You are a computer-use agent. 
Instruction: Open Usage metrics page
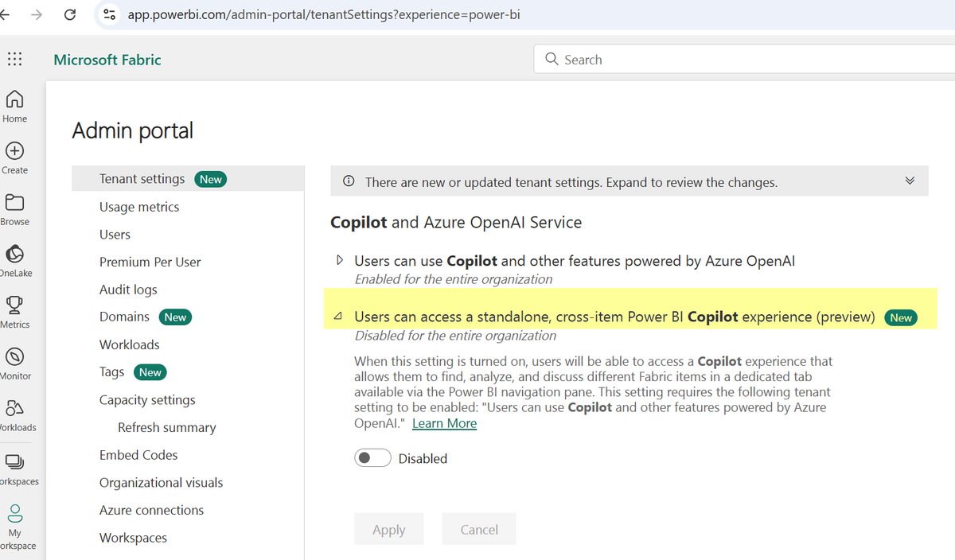point(139,207)
